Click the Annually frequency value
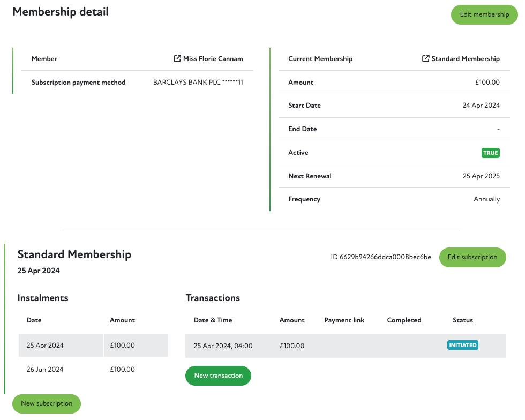The width and height of the screenshot is (525, 420). coord(486,199)
